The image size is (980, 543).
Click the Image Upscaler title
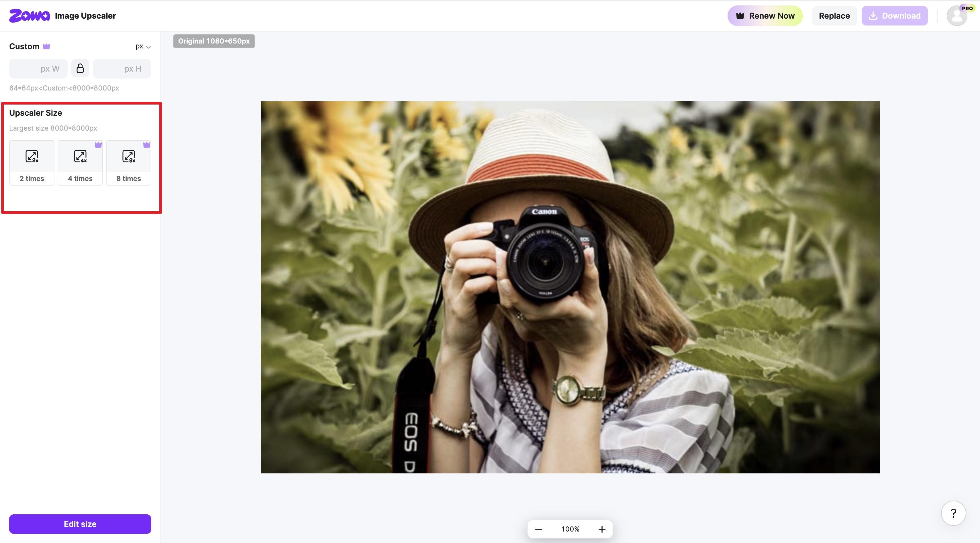[85, 15]
